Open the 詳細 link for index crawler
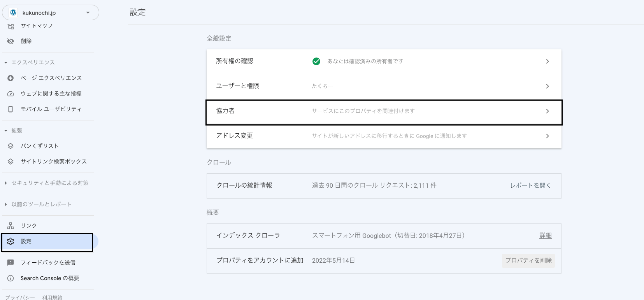Image resolution: width=644 pixels, height=300 pixels. (x=545, y=235)
